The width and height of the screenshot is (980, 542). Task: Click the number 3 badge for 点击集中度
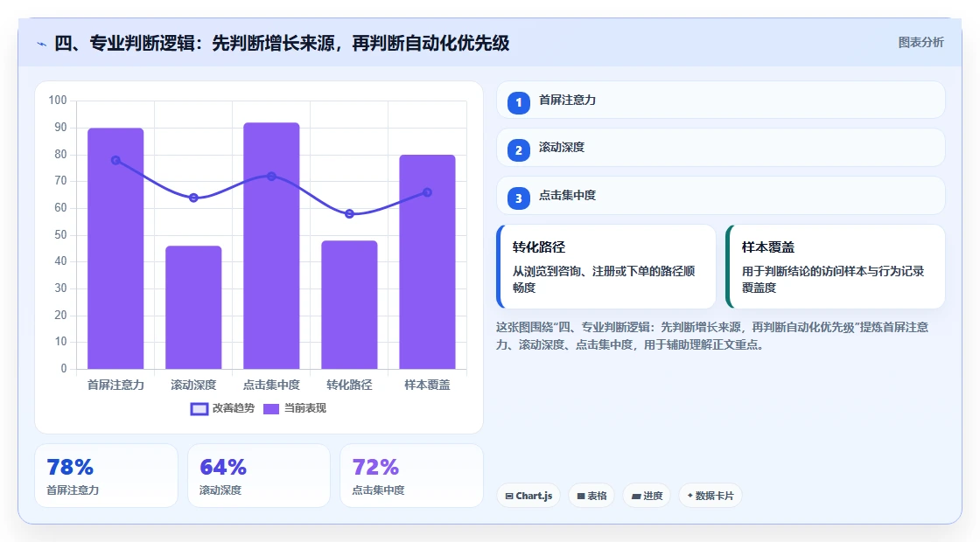tap(518, 198)
